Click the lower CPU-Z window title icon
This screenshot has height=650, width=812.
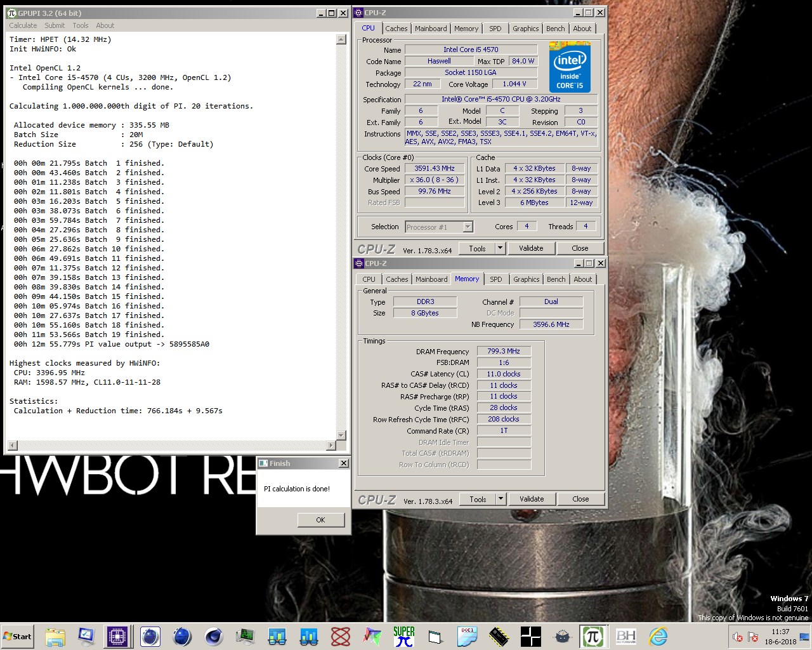tap(359, 263)
